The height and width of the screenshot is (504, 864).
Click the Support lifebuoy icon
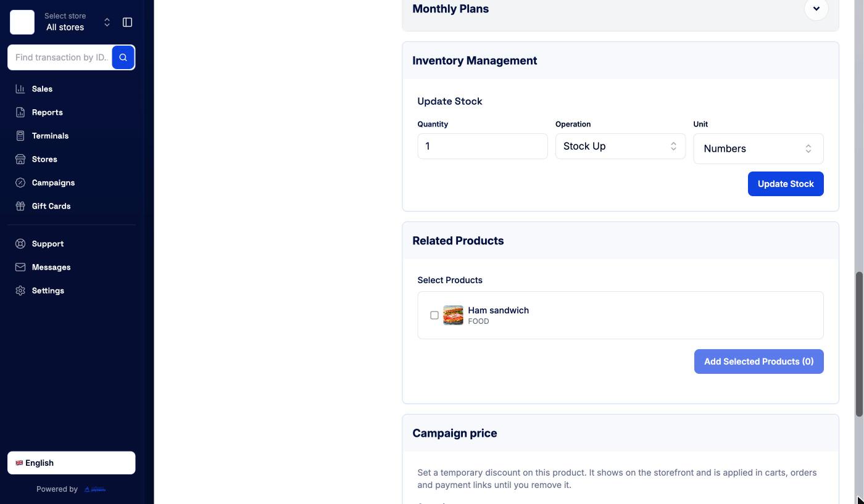point(20,244)
